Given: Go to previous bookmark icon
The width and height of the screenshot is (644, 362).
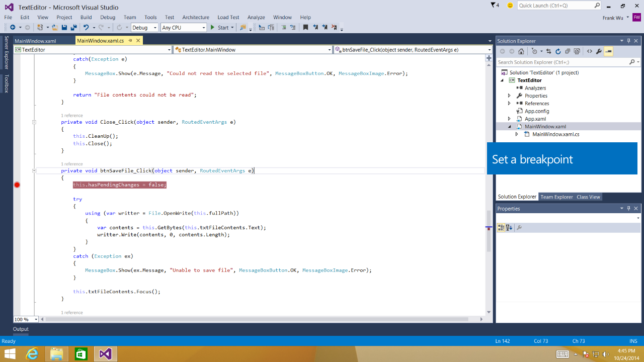Looking at the screenshot, I should 315,28.
